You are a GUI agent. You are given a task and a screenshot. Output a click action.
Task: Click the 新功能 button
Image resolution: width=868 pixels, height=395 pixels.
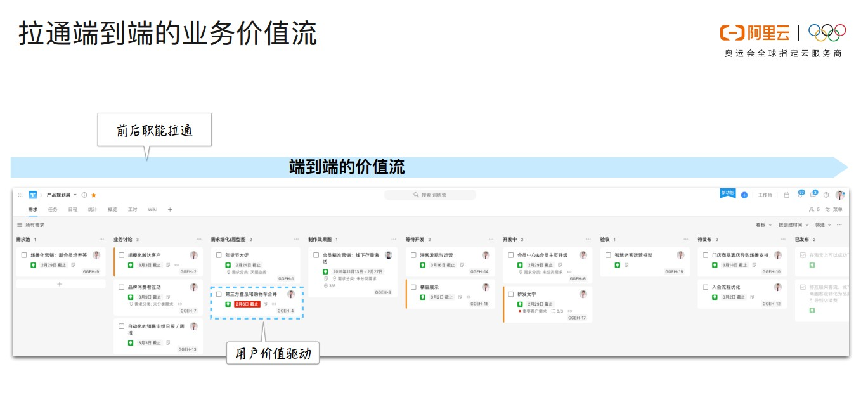pyautogui.click(x=727, y=193)
